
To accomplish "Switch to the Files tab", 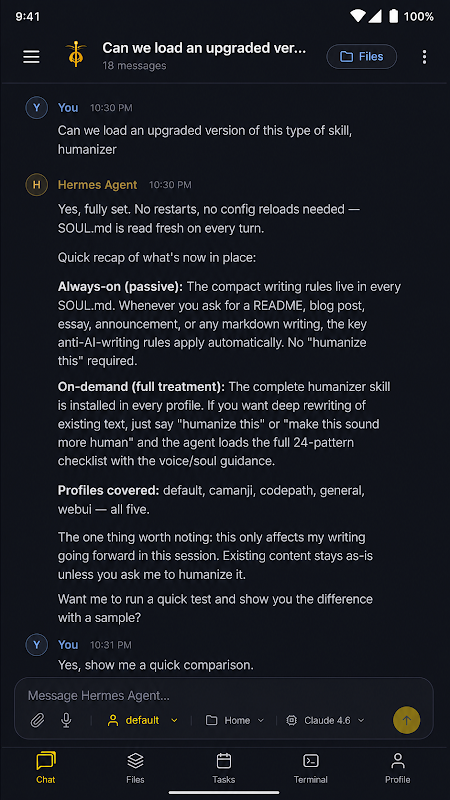I will (x=135, y=768).
